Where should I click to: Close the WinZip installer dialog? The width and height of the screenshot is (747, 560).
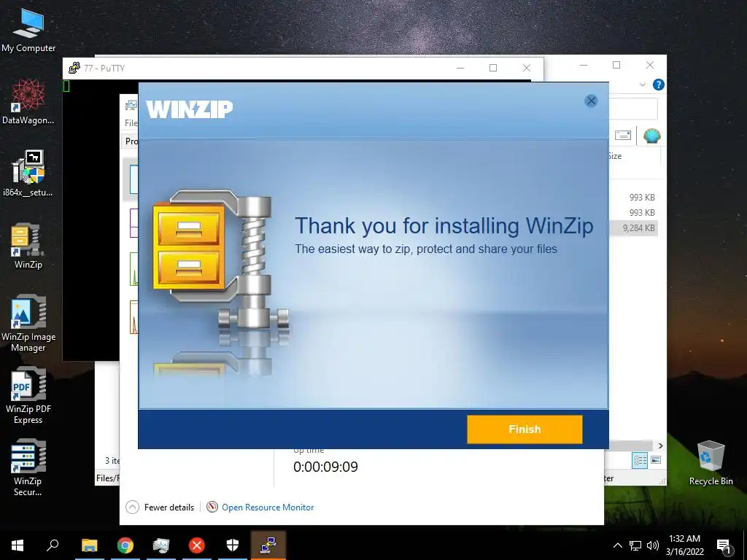coord(591,101)
